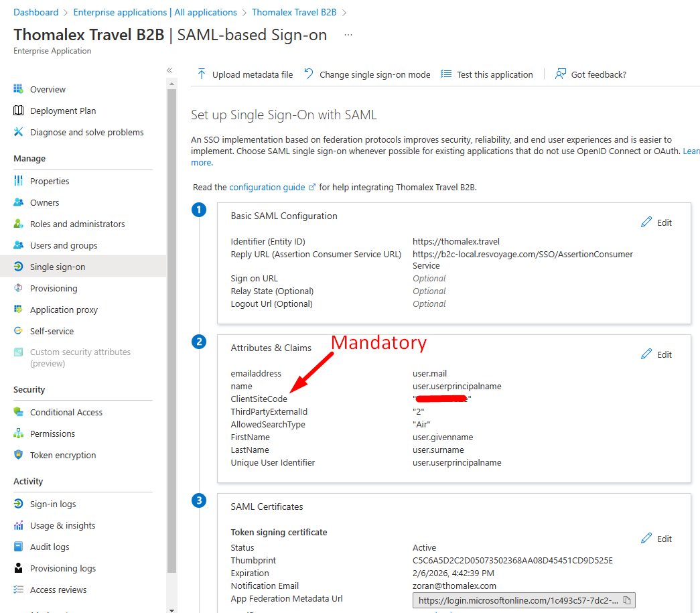Click the Upload metadata file label
The image size is (700, 613).
pos(253,74)
